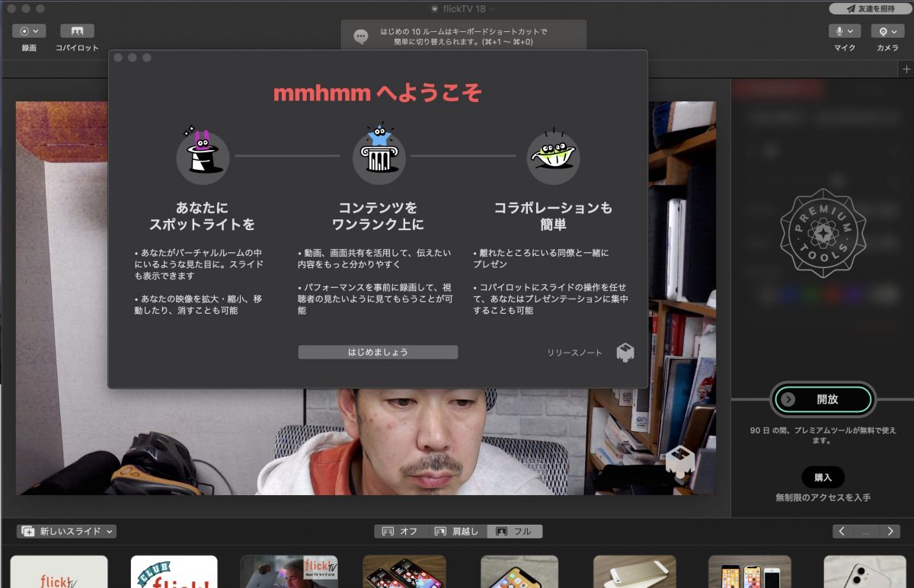Open the microphone (マイク) dropdown
The width and height of the screenshot is (914, 588).
(x=845, y=31)
